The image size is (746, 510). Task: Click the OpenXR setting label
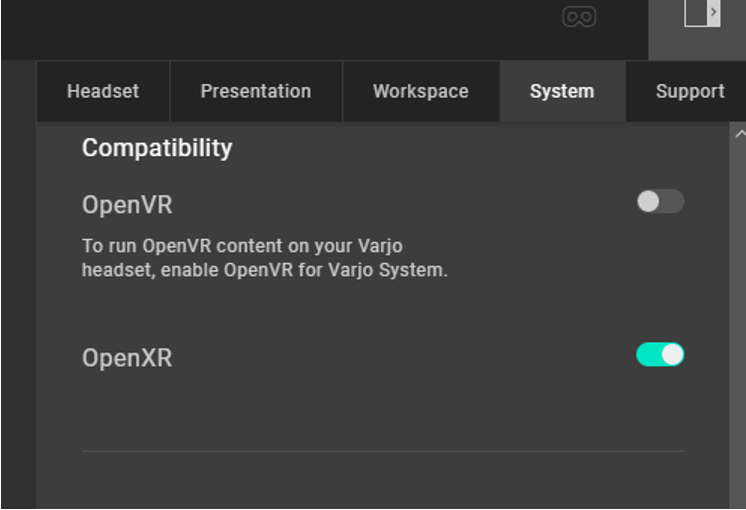[x=127, y=358]
